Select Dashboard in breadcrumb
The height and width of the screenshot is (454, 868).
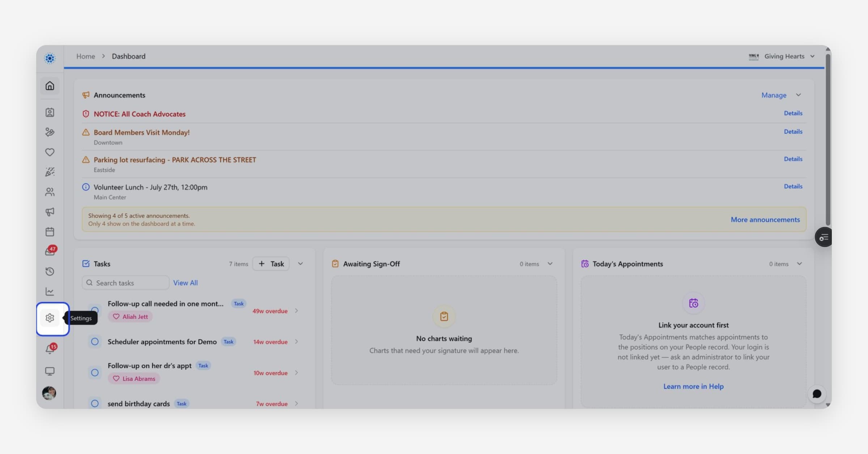tap(129, 56)
